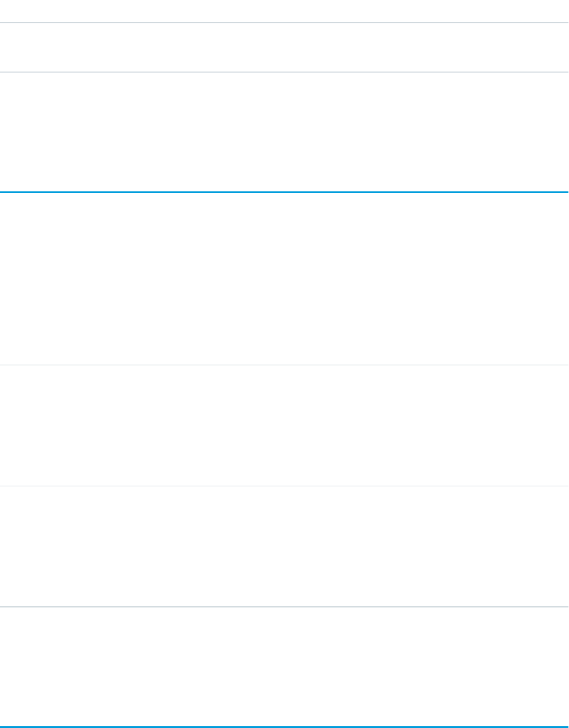Click the second thin gray divider line
The image size is (569, 728).
coord(284,72)
